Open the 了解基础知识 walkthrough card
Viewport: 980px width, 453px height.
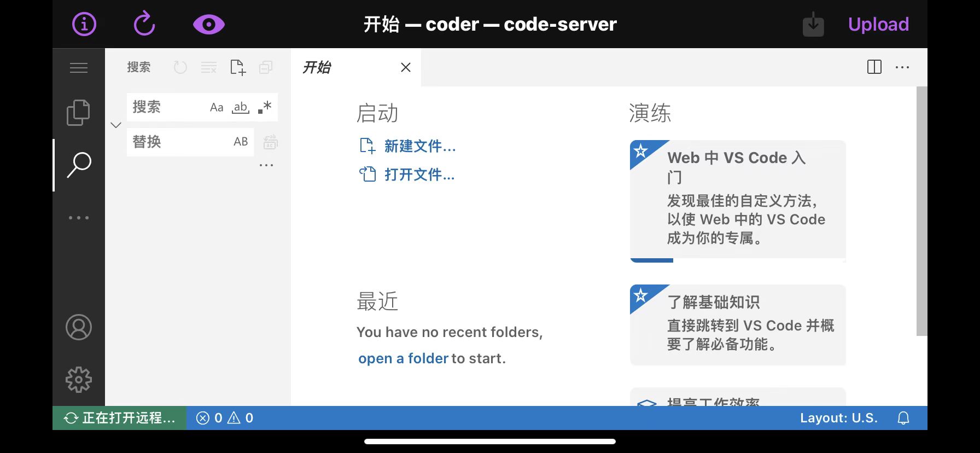(738, 325)
